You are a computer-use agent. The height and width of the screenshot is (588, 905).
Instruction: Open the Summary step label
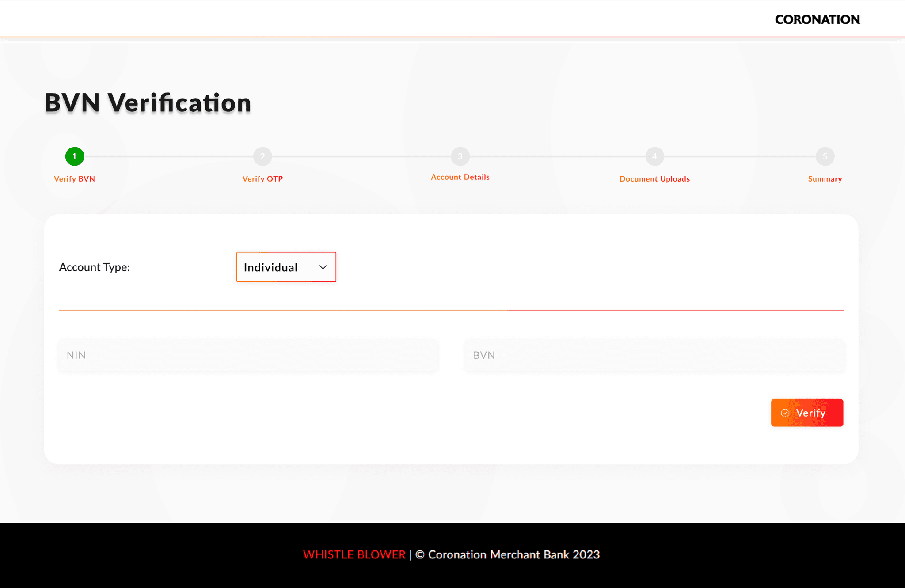coord(825,179)
